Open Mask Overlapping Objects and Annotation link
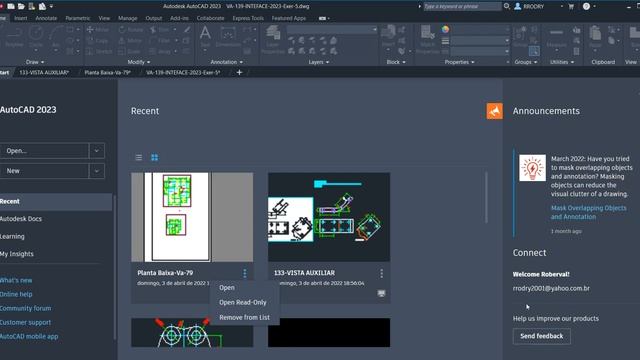Image resolution: width=640 pixels, height=360 pixels. [588, 212]
